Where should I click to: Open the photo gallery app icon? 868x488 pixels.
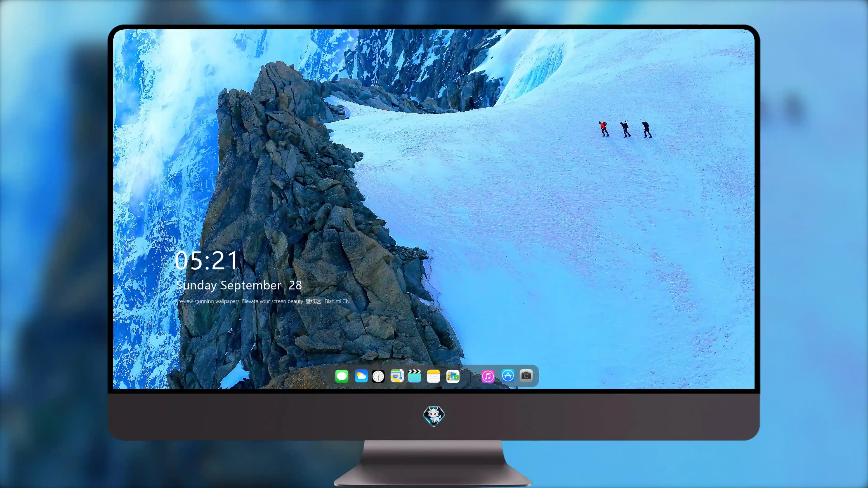[453, 376]
